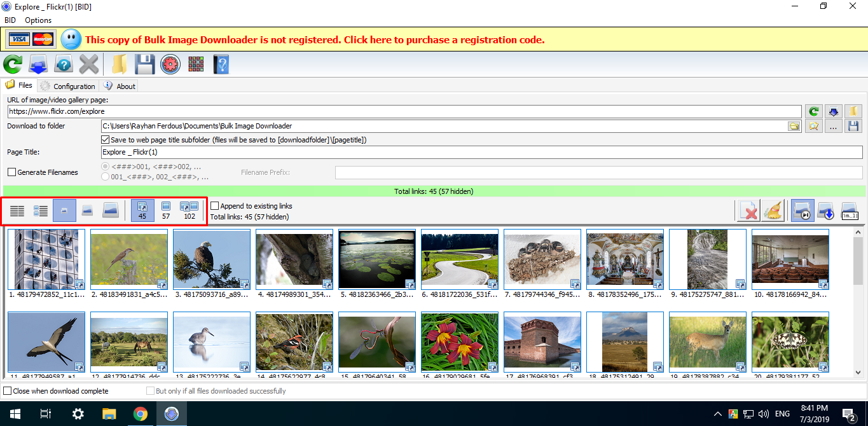Image resolution: width=868 pixels, height=426 pixels.
Task: Click the remove file red X icon
Action: [749, 210]
